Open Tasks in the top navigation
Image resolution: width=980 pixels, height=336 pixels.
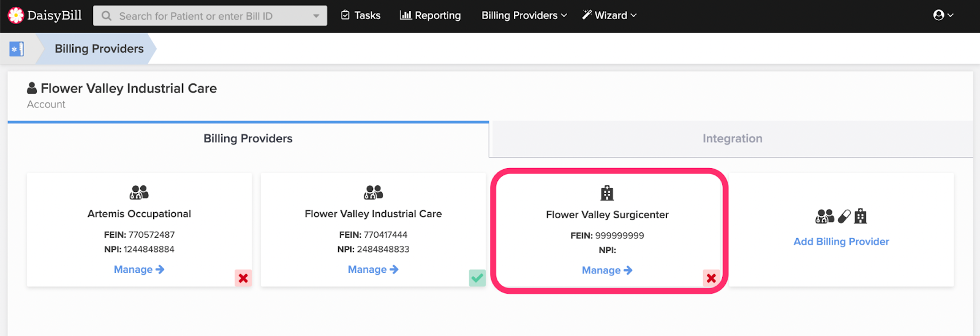[x=361, y=15]
